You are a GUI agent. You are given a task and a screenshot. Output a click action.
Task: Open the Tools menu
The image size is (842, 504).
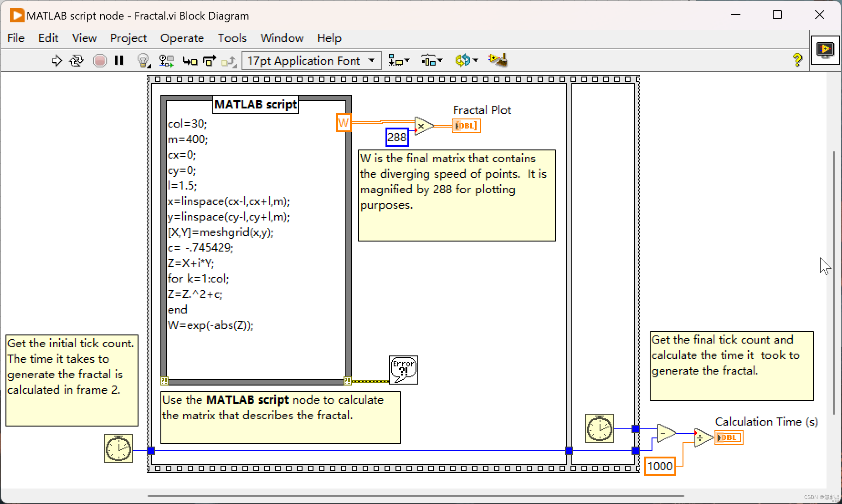232,38
